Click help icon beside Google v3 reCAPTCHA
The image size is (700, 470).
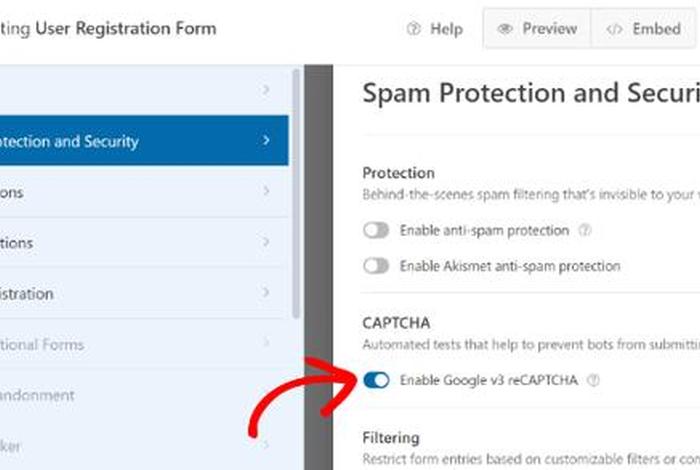coord(594,380)
